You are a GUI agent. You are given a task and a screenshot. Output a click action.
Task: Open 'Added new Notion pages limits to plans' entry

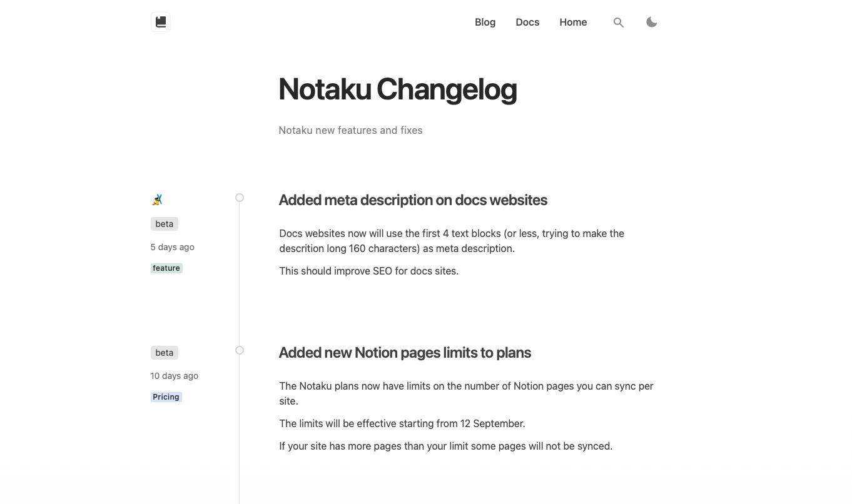(x=405, y=352)
